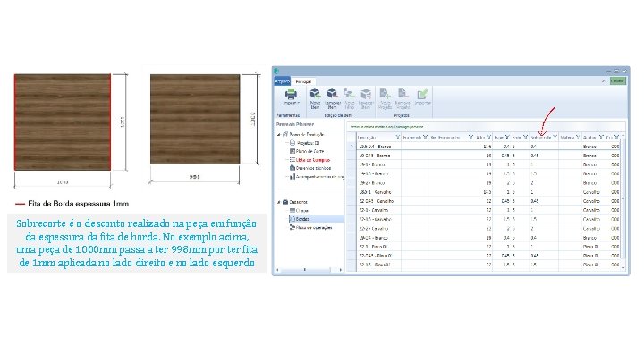Image resolution: width=644 pixels, height=362 pixels.
Task: Select the "22-0.45 - Pinus 01" row
Action: click(x=488, y=256)
